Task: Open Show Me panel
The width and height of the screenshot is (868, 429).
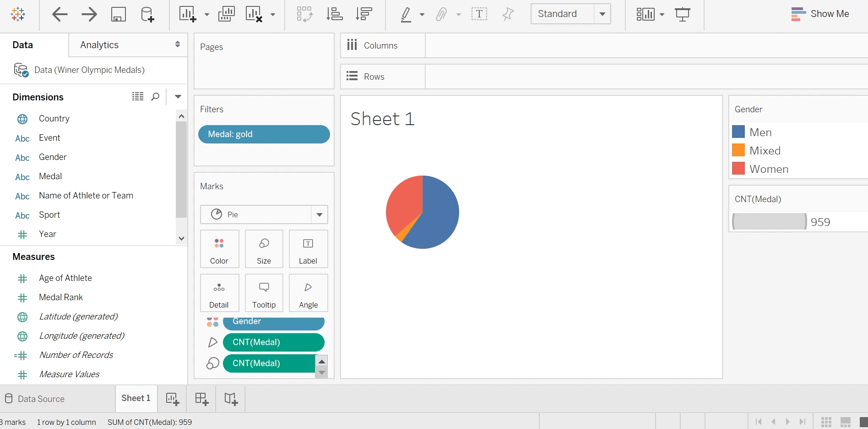Action: pyautogui.click(x=820, y=14)
